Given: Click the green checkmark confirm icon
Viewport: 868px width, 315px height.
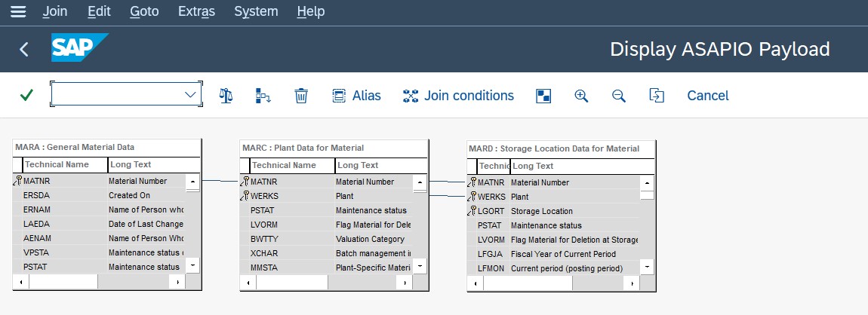Looking at the screenshot, I should (26, 95).
